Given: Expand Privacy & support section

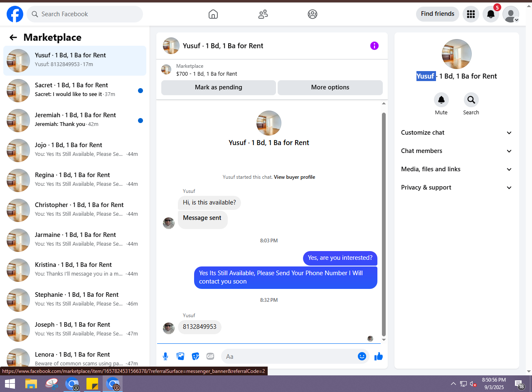Looking at the screenshot, I should coord(457,187).
